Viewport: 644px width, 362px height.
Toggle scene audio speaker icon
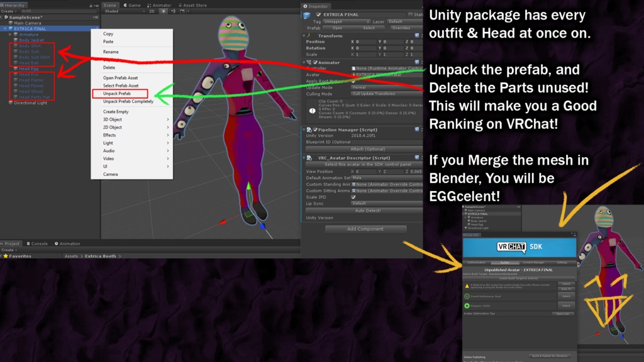pyautogui.click(x=173, y=11)
